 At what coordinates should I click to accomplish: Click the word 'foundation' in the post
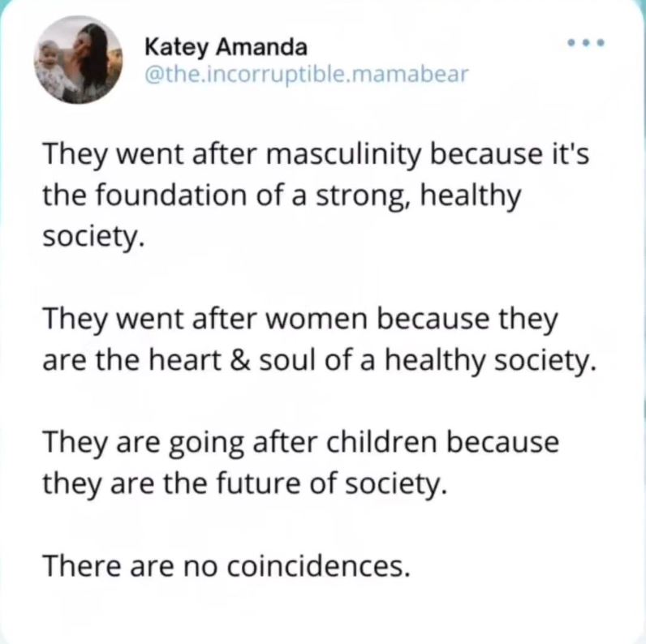point(172,195)
